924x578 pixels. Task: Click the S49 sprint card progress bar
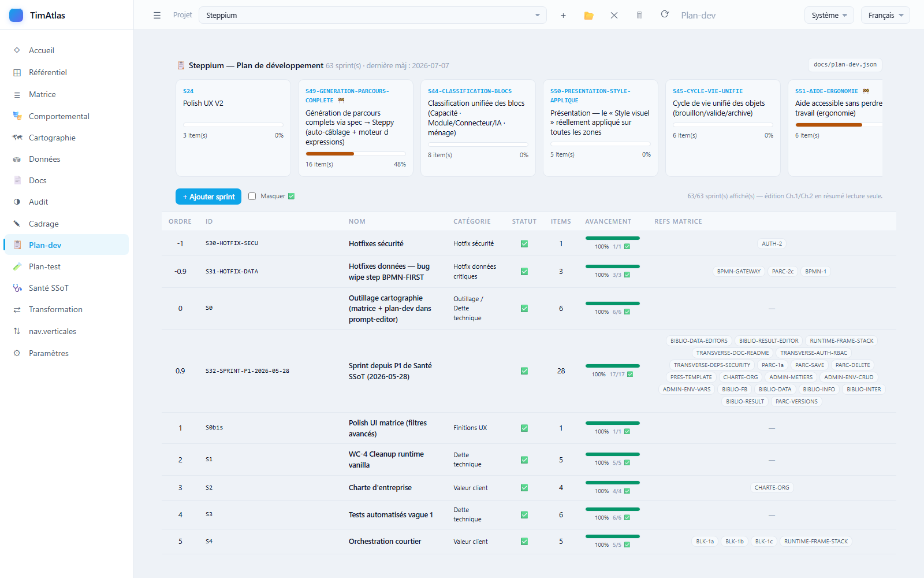point(356,154)
